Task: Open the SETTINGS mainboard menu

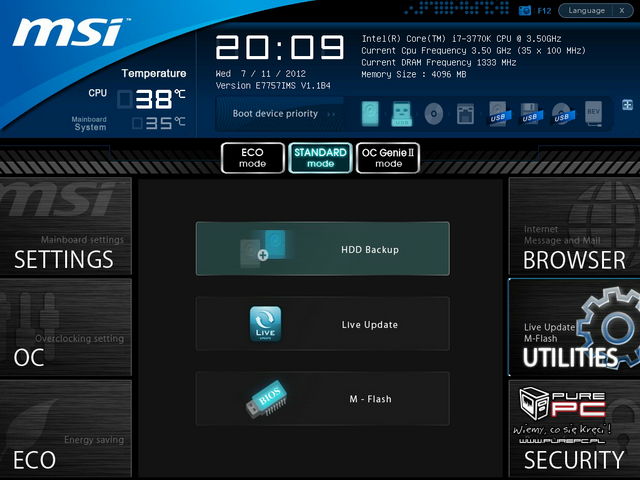Action: point(65,226)
